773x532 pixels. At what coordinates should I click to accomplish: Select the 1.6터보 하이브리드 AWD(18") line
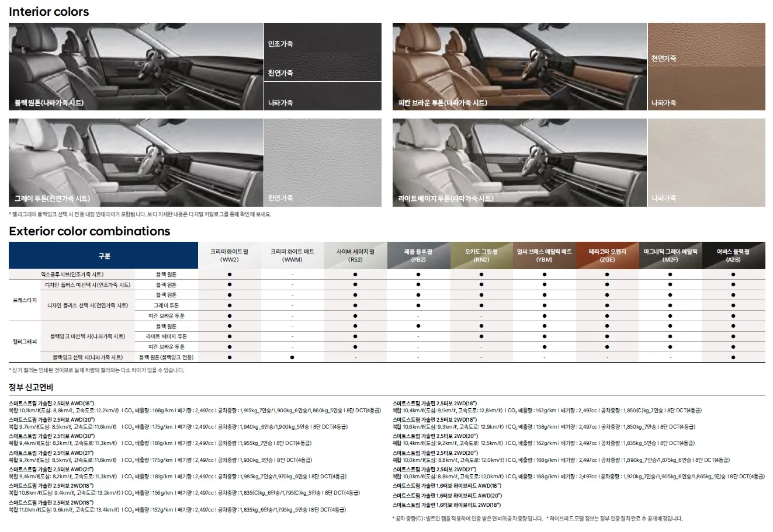coord(447,486)
